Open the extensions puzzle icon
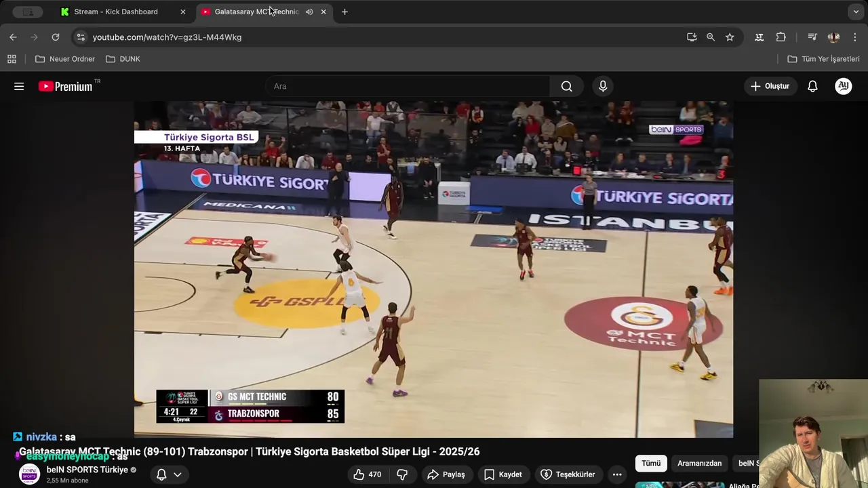This screenshot has width=868, height=488. coord(781,37)
